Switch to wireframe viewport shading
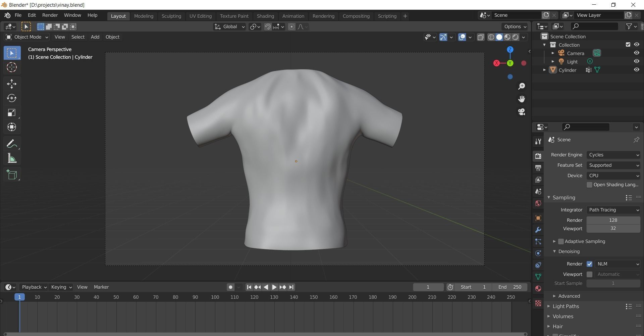The image size is (644, 336). point(491,37)
